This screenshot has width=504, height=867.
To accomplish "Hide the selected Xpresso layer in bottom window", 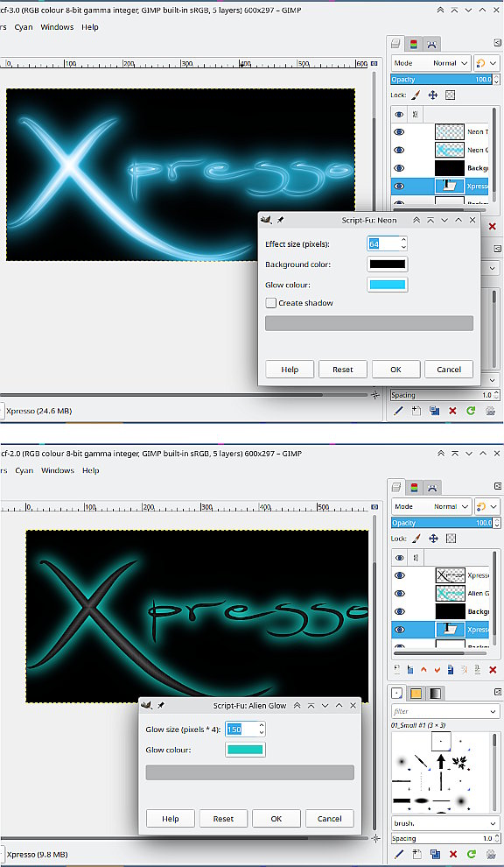I will coord(399,630).
